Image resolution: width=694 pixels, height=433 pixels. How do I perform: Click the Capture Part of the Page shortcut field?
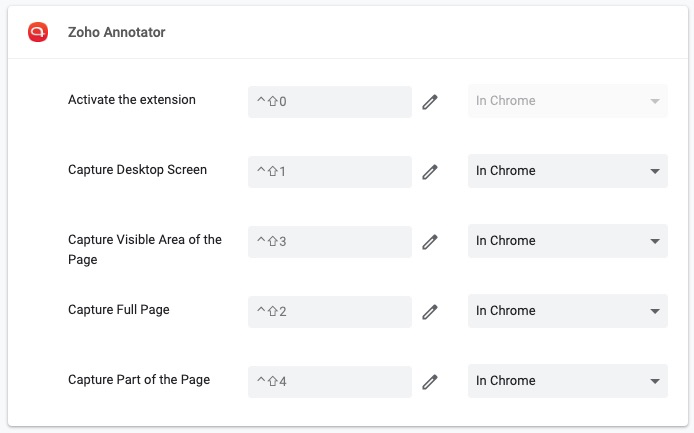click(329, 381)
